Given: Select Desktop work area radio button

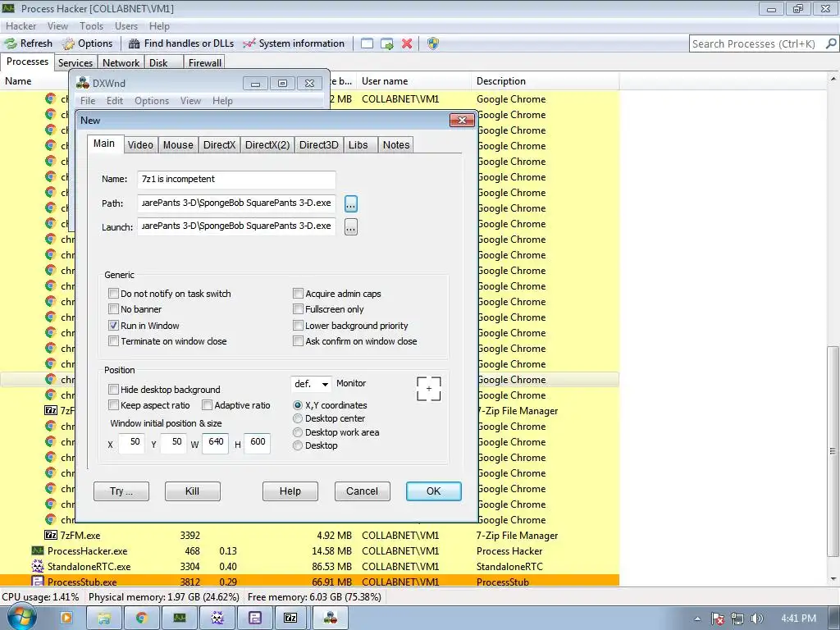Looking at the screenshot, I should coord(298,432).
